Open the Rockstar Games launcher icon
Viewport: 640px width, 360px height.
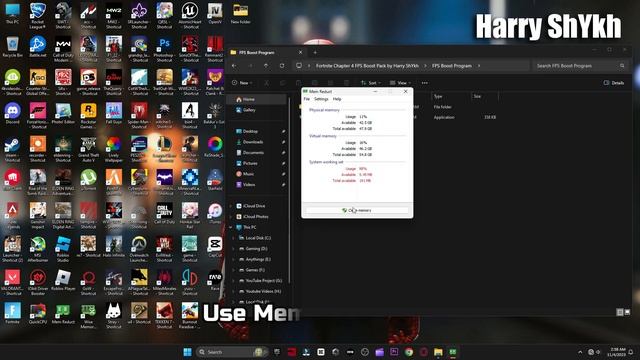(88, 116)
